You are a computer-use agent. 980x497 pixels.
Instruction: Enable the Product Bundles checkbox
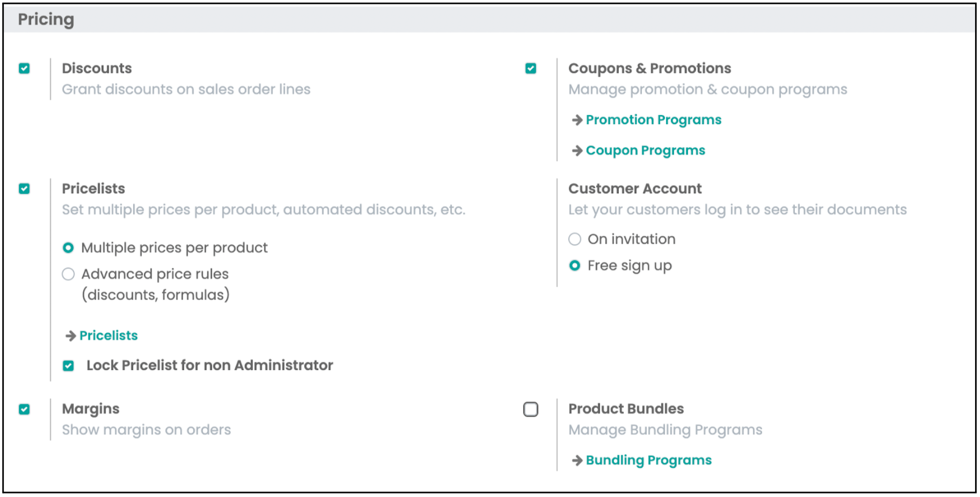[x=531, y=409]
